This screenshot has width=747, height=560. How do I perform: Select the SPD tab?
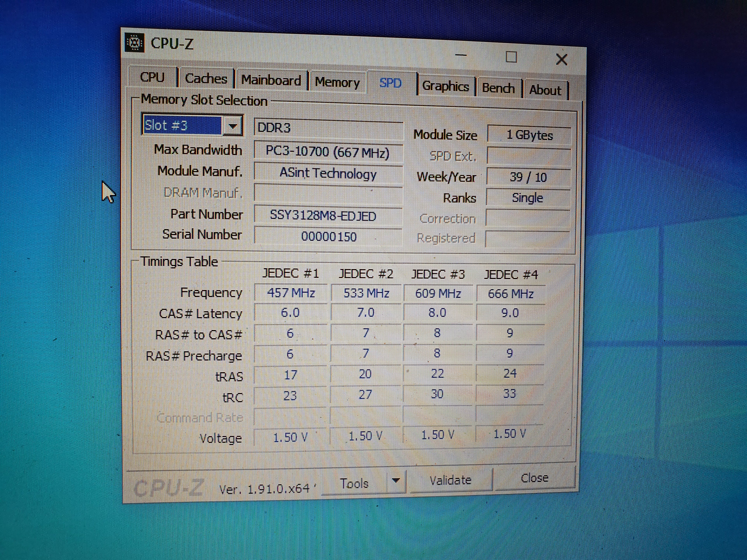click(391, 83)
